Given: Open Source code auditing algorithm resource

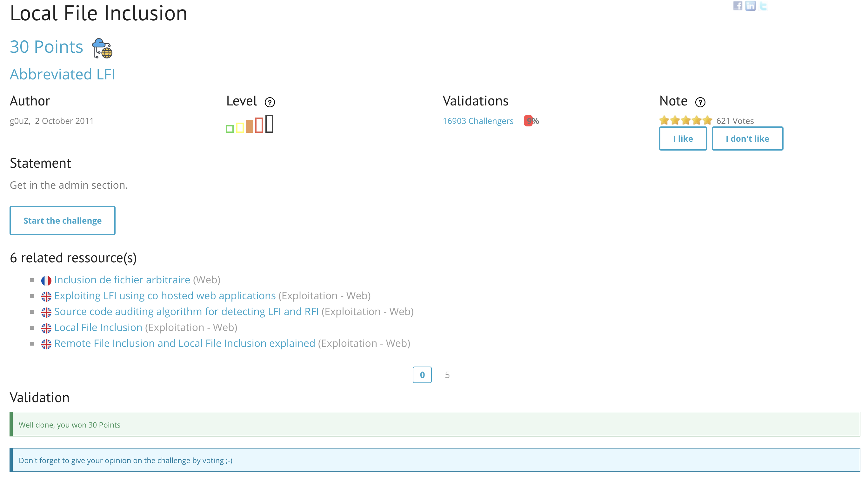Looking at the screenshot, I should click(186, 312).
